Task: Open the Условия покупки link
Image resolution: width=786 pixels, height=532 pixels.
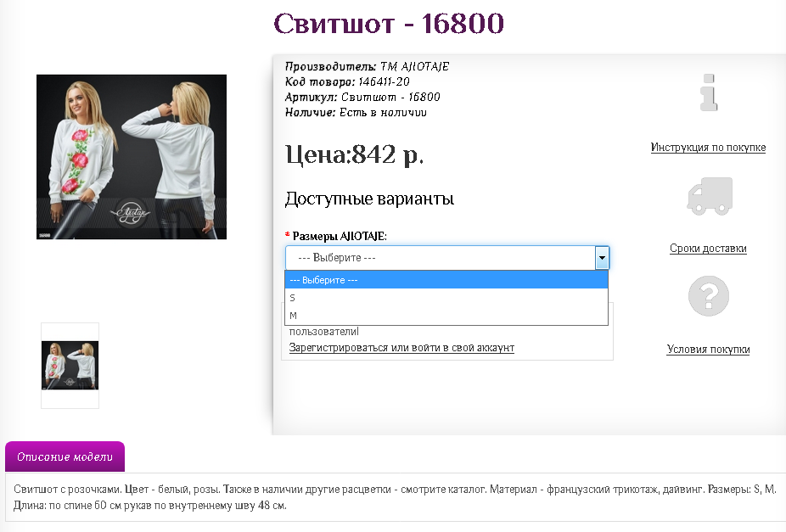Action: tap(708, 350)
